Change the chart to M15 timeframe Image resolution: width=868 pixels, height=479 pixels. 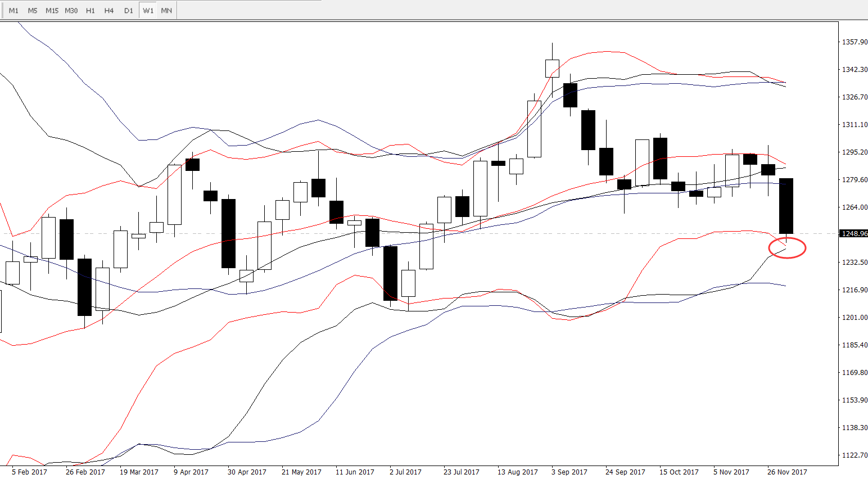point(52,11)
